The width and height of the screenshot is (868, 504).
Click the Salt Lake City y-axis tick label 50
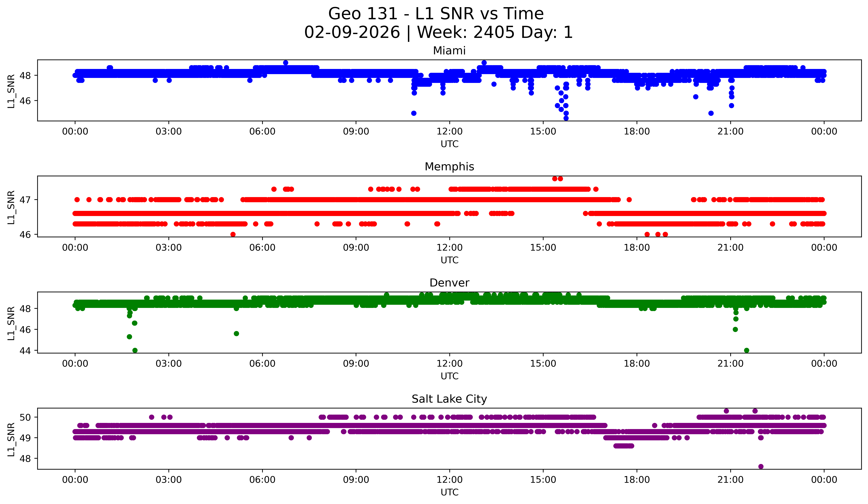pos(25,417)
